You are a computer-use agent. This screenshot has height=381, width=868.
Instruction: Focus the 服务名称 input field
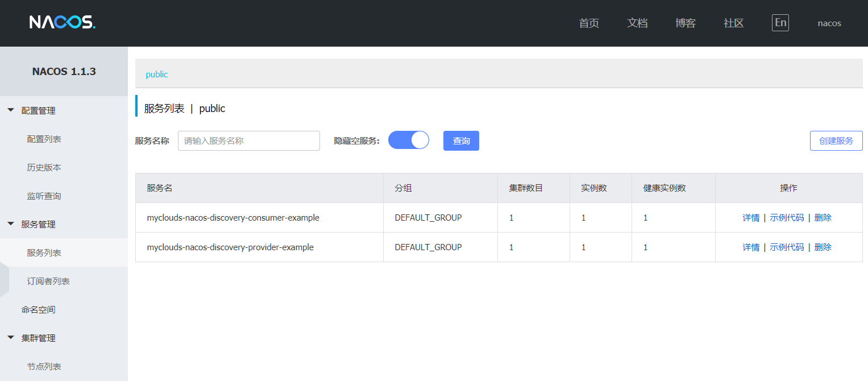(249, 140)
